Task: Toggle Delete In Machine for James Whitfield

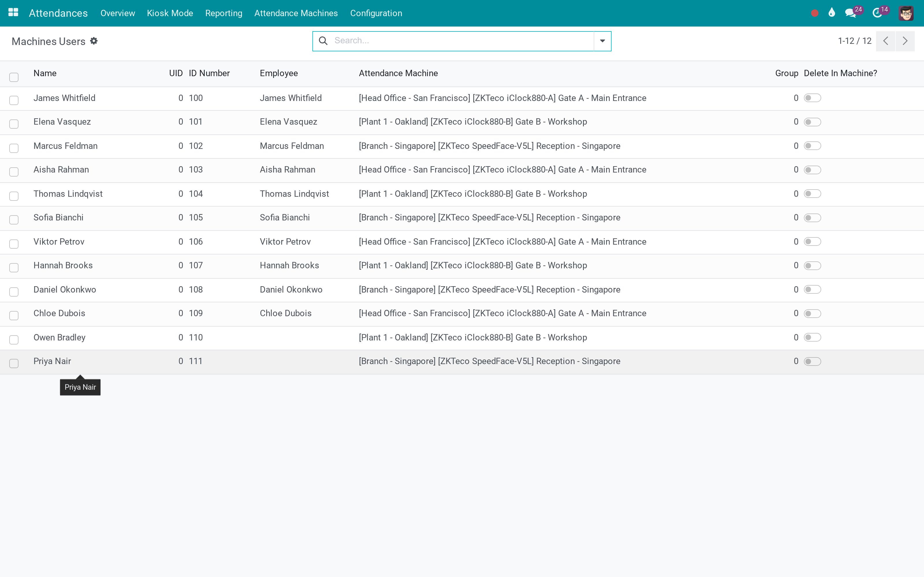Action: click(x=812, y=98)
